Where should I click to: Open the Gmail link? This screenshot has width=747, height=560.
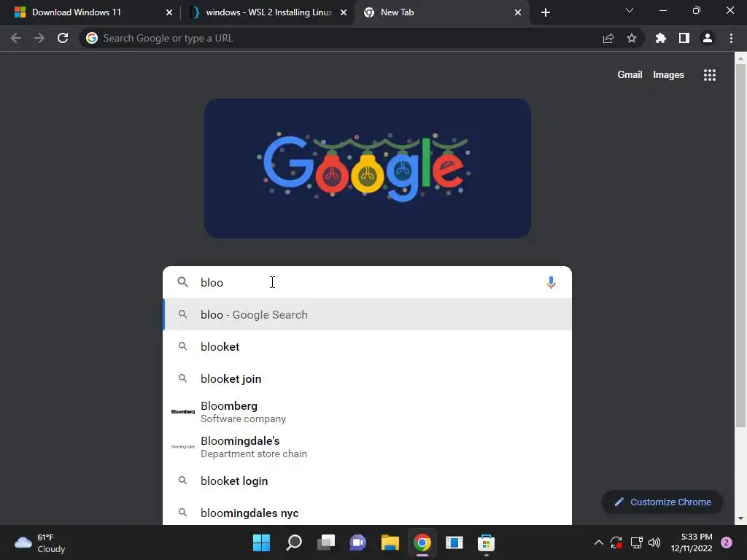(630, 75)
